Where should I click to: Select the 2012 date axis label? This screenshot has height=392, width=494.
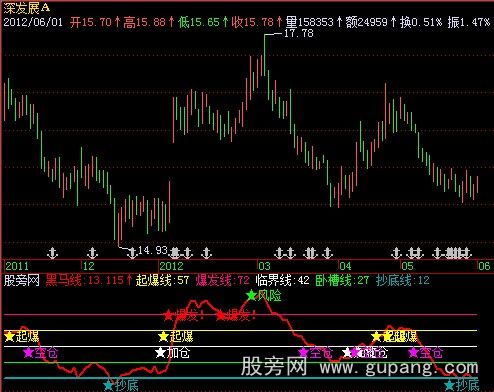point(171,266)
